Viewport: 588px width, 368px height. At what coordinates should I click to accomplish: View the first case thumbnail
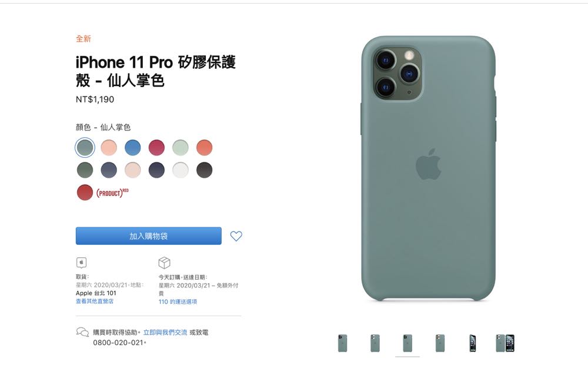point(342,343)
